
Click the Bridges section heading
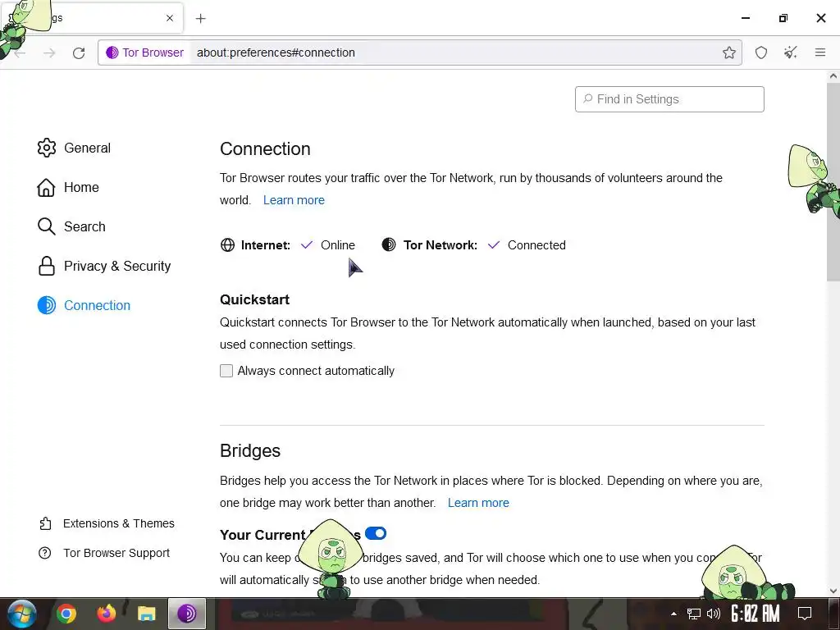tap(250, 451)
